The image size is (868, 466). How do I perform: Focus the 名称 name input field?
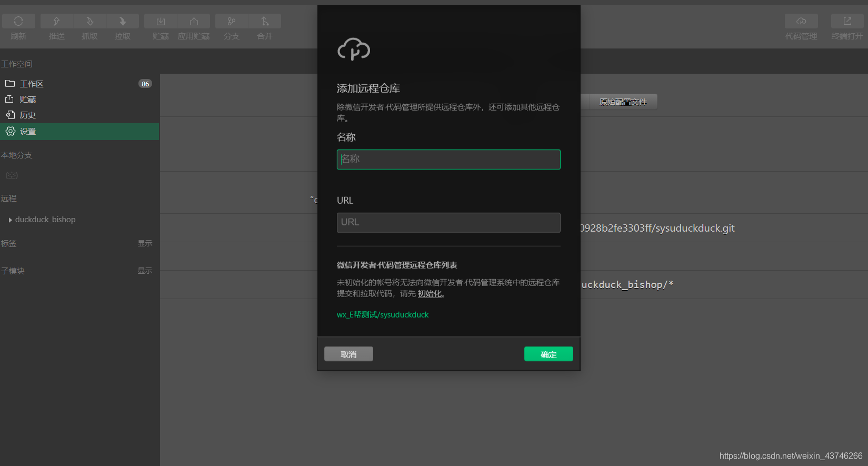pyautogui.click(x=448, y=160)
